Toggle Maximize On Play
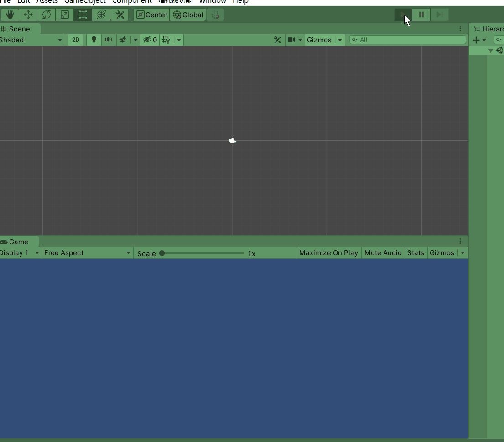 [x=328, y=253]
